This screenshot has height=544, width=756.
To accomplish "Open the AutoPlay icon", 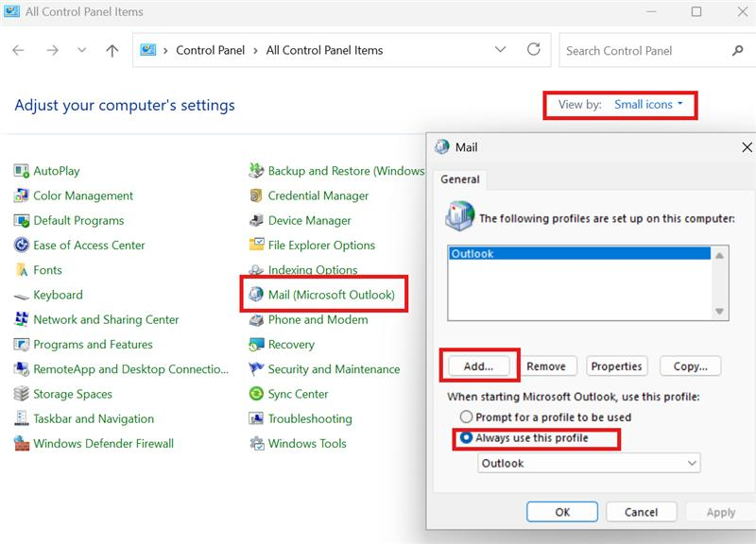I will 21,171.
